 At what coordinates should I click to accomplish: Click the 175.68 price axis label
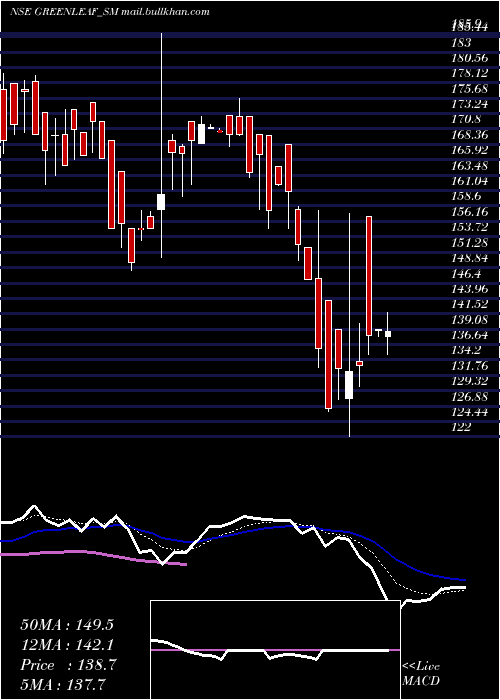469,88
